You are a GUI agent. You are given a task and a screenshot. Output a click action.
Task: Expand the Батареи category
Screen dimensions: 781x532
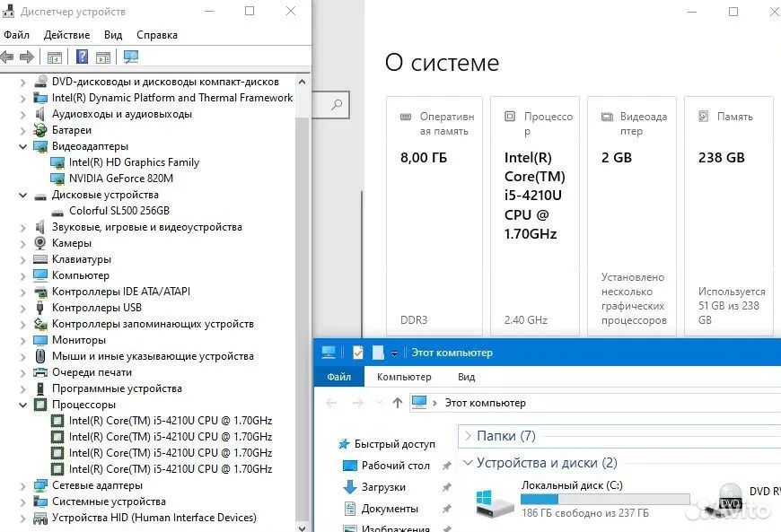[23, 130]
